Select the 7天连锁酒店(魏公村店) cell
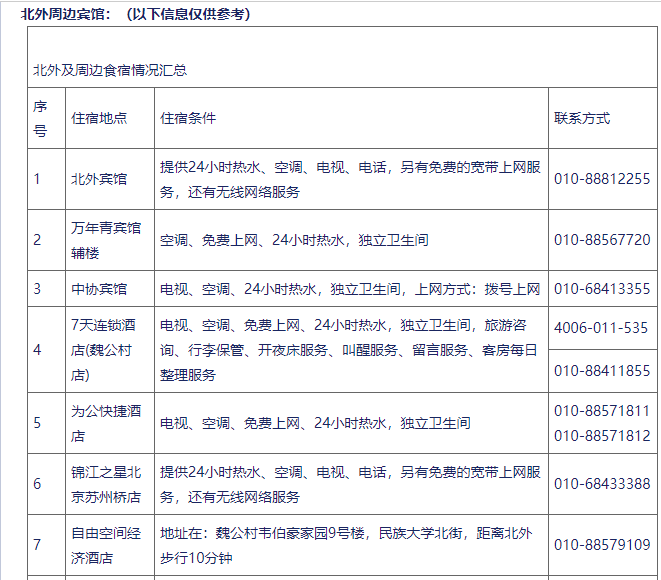 [109, 350]
